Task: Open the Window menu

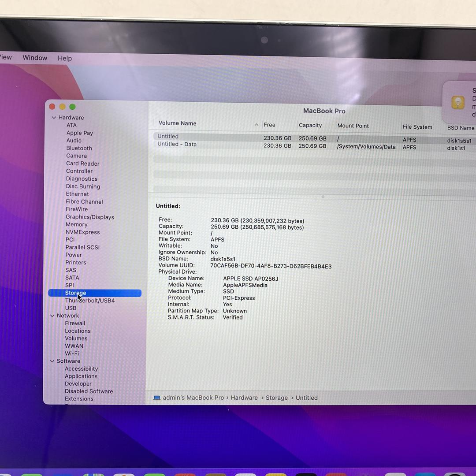Action: click(x=35, y=58)
